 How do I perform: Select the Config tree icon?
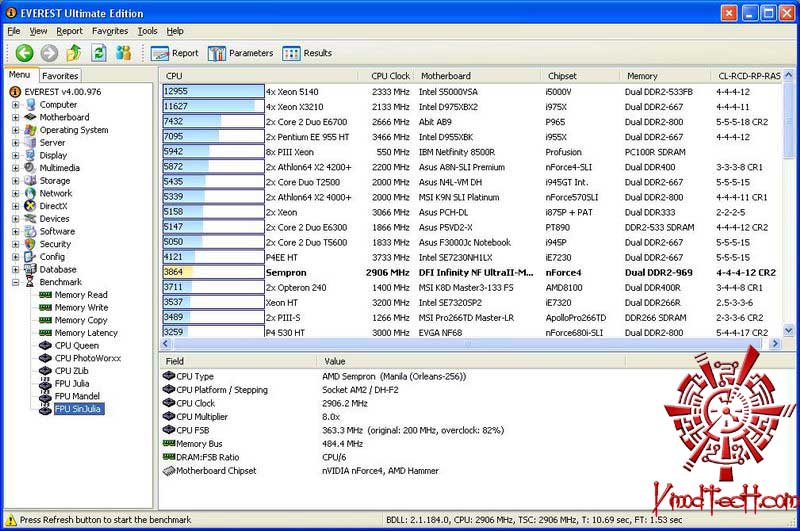[31, 257]
